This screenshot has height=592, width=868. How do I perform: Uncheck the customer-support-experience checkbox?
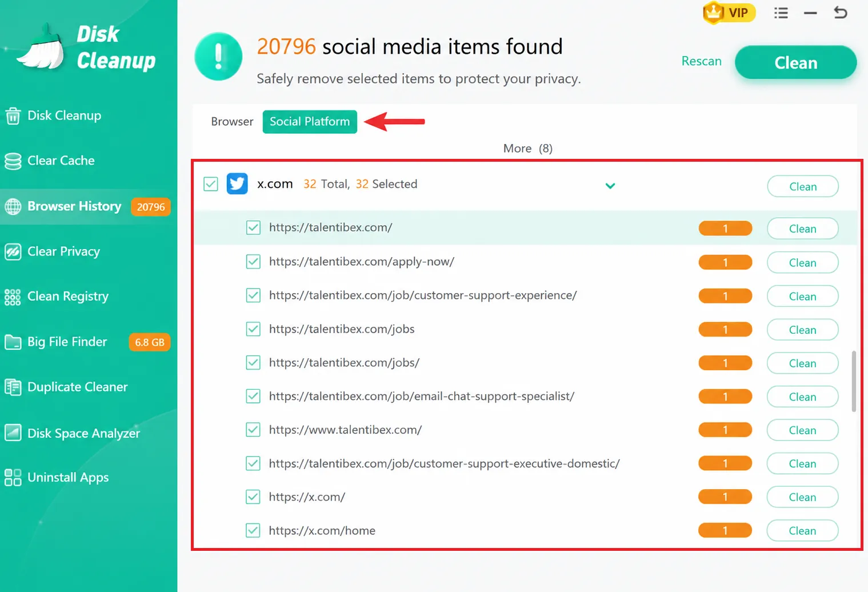click(x=253, y=295)
